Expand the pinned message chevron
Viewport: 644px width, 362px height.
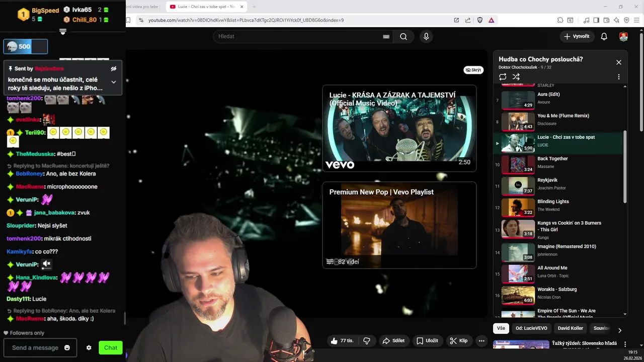(114, 82)
